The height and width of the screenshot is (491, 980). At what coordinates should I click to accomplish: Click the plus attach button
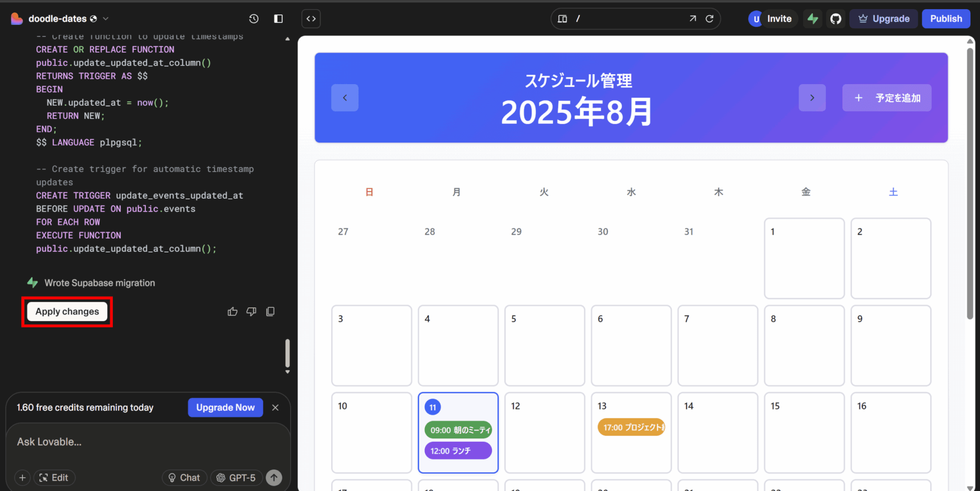pos(22,478)
